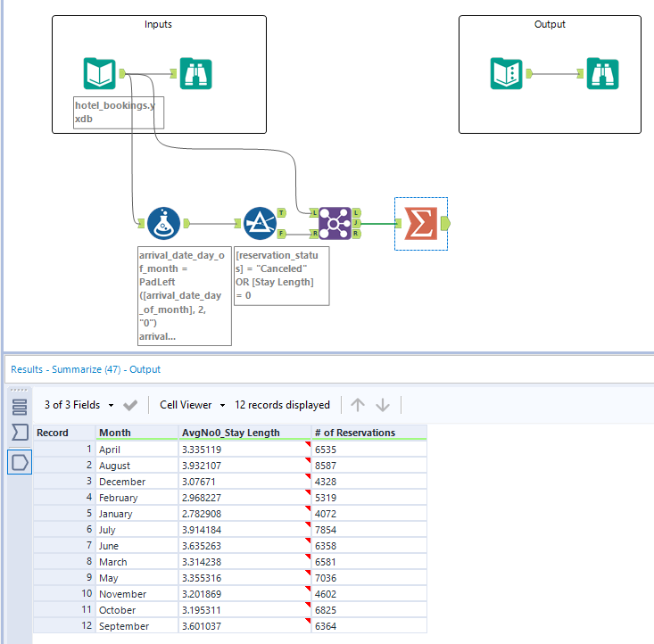Click the Join tool's R output anchor
The width and height of the screenshot is (654, 644).
356,234
